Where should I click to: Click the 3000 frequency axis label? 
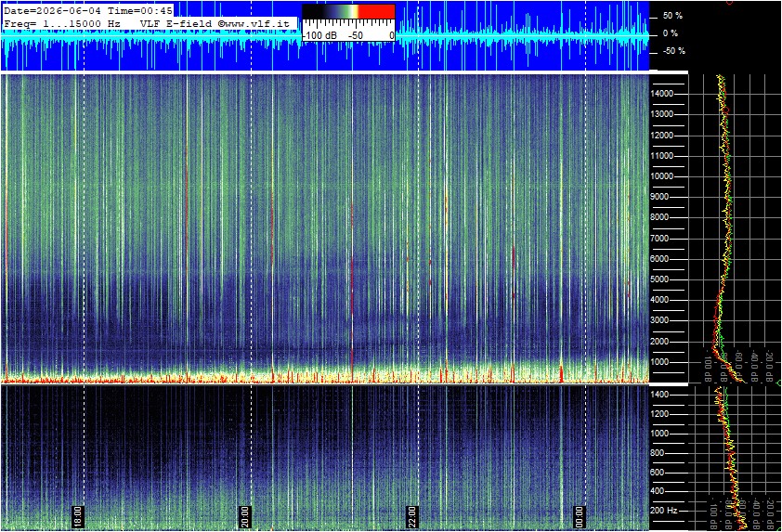click(659, 320)
